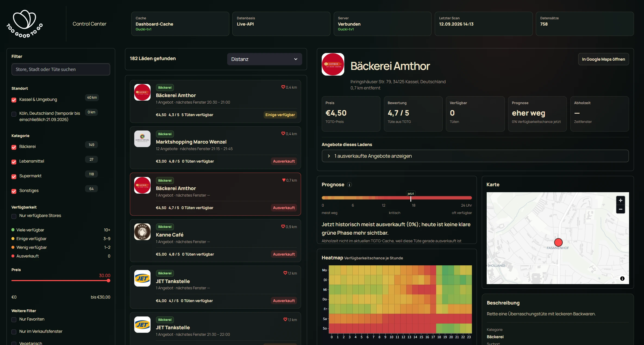Click the jetzt marker on the forecast bar
This screenshot has height=345, width=644.
point(411,194)
